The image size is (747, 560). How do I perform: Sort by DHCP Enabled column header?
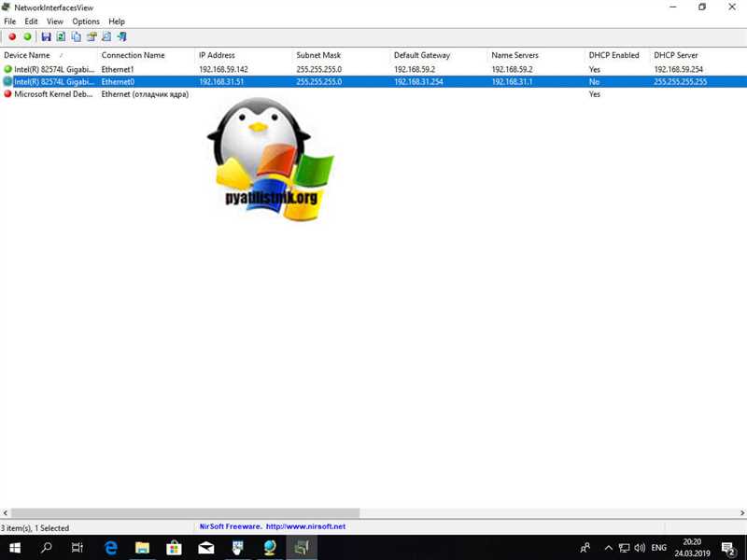618,55
